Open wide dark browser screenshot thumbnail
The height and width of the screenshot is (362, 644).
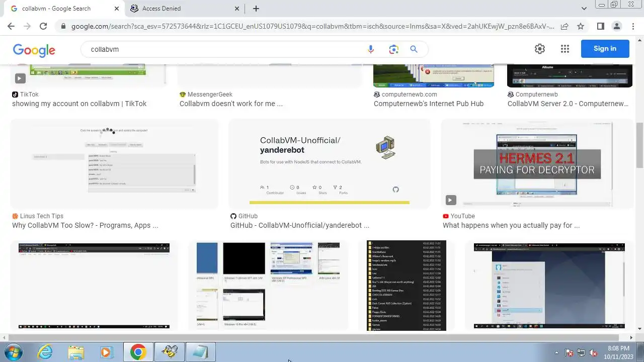pos(94,286)
